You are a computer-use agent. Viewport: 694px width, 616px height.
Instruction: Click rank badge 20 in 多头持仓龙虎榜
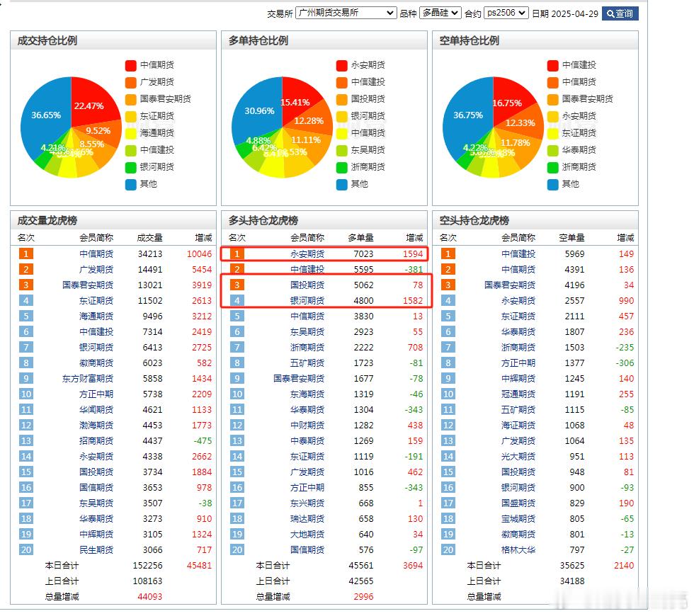click(237, 550)
